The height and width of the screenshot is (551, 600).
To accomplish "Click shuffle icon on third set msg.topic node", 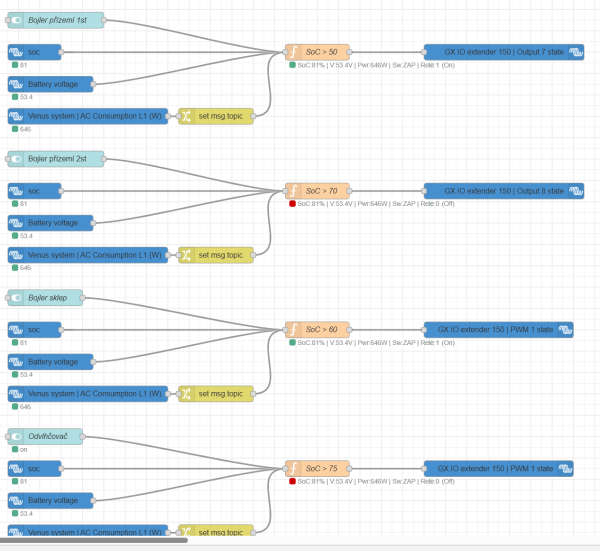I will (187, 394).
